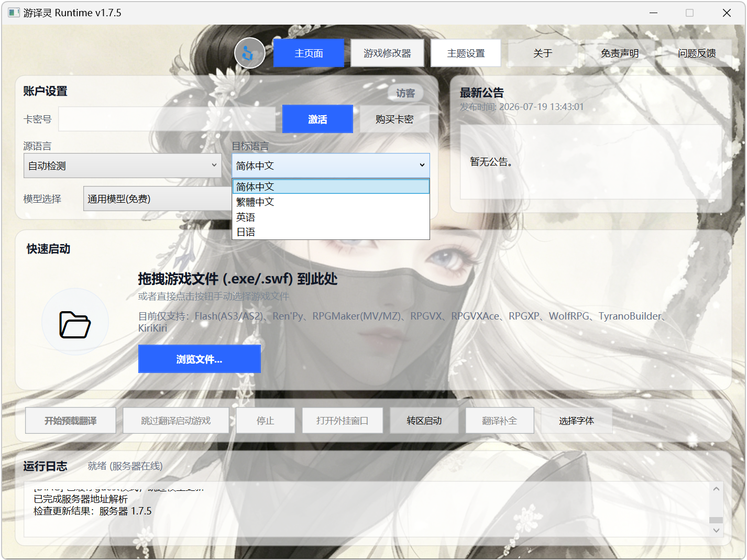The width and height of the screenshot is (747, 560).
Task: Switch to the 问题反馈 tab
Action: pyautogui.click(x=697, y=53)
